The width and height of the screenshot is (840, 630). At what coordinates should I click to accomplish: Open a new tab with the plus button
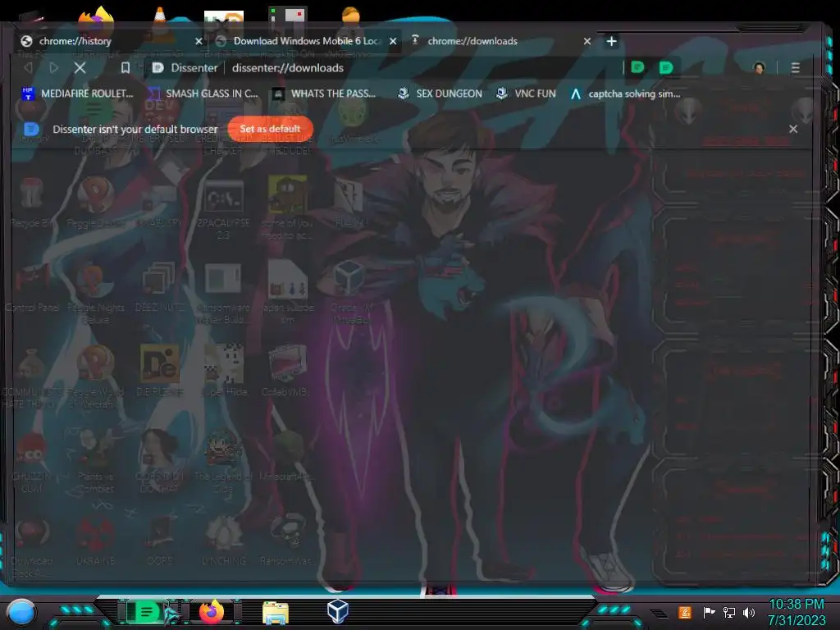611,41
